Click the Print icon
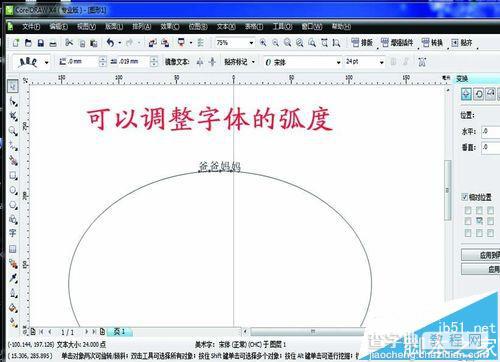Image resolution: width=500 pixels, height=362 pixels. (x=53, y=44)
